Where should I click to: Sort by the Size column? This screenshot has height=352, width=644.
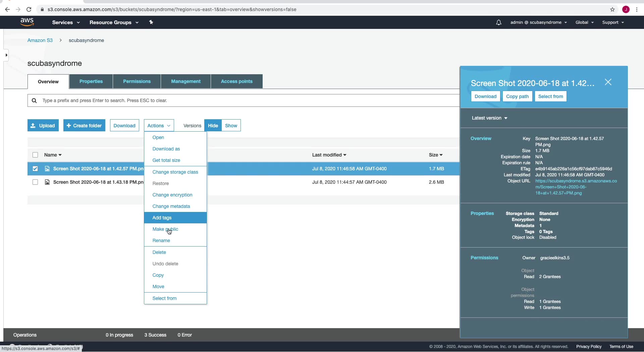436,155
